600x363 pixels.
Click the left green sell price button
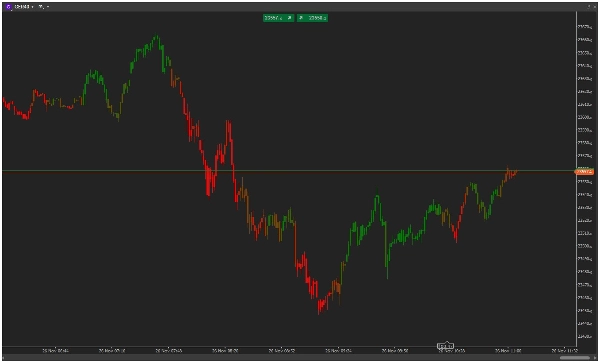279,18
